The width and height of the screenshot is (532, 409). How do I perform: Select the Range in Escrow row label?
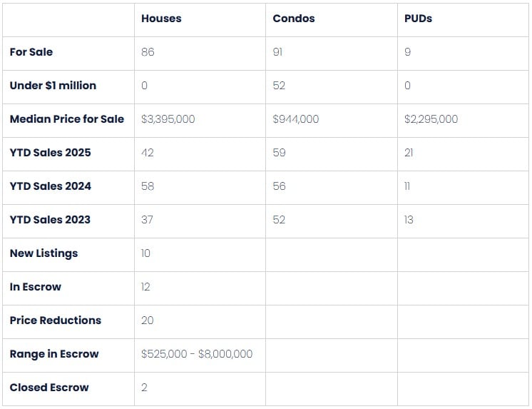click(54, 354)
